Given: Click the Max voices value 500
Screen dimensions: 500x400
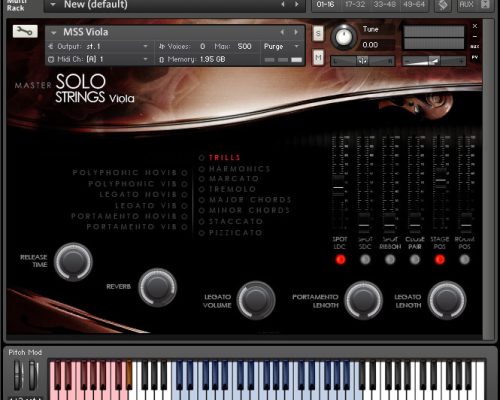Looking at the screenshot, I should click(244, 46).
